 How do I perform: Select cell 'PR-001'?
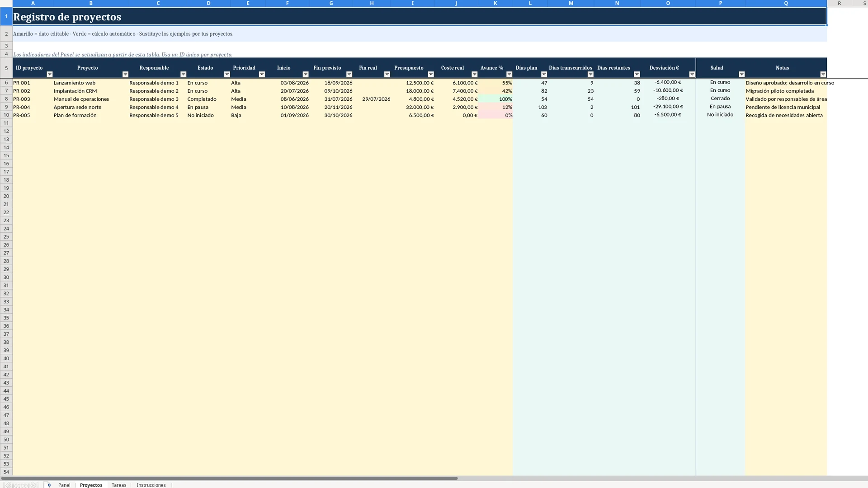click(x=33, y=83)
